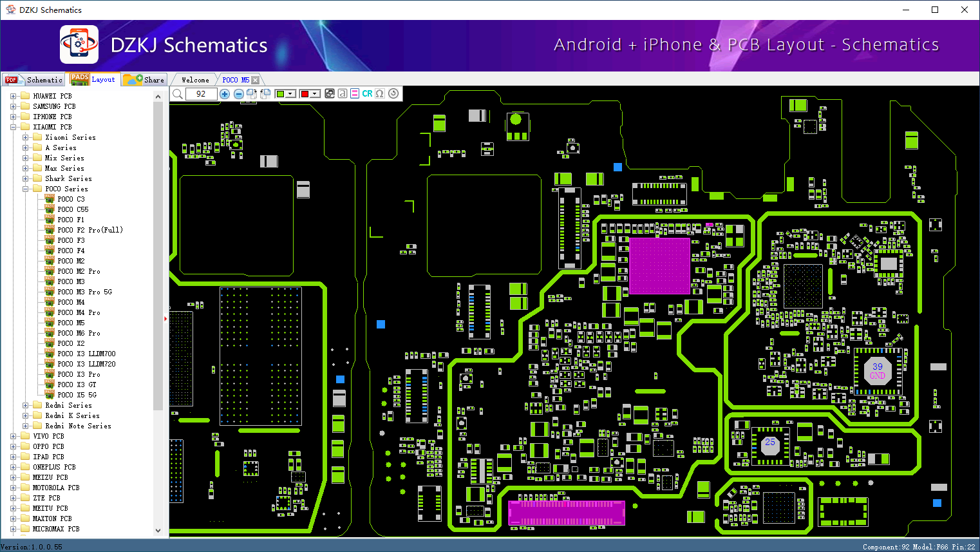Open the Welcome document tab

coord(195,80)
